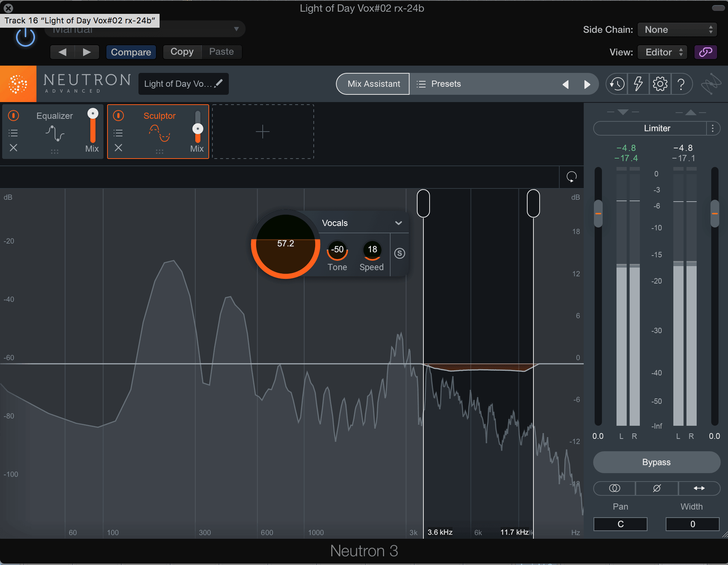This screenshot has height=565, width=728.
Task: Click the iZotope swirl logo icon
Action: [711, 84]
